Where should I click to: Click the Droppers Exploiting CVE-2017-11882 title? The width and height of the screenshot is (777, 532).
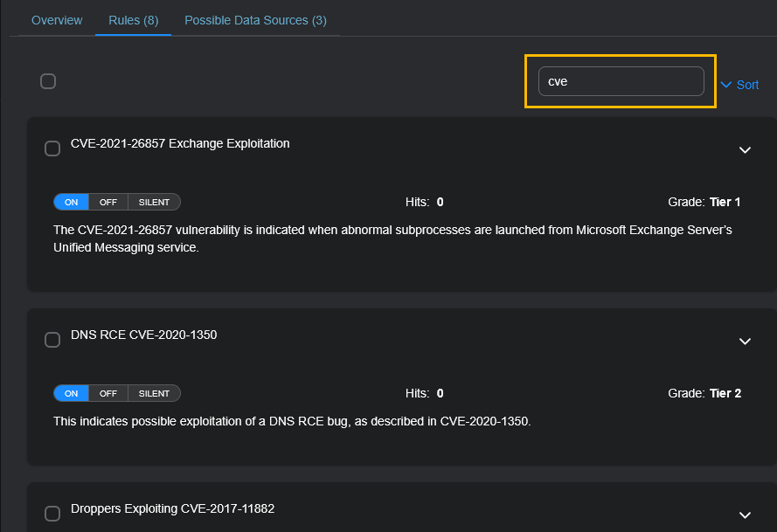[x=172, y=508]
